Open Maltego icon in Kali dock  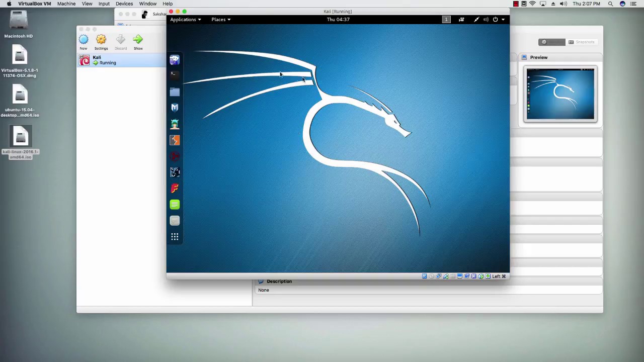point(175,156)
